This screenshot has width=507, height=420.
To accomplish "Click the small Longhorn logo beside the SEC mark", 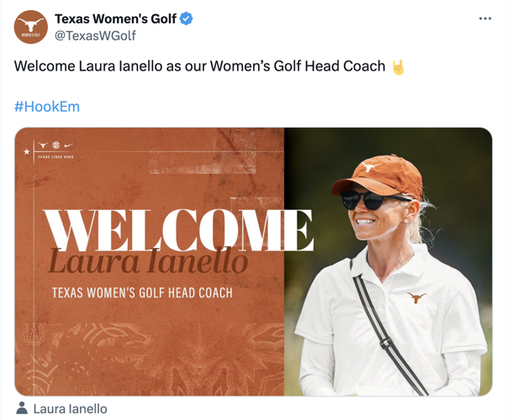I will pyautogui.click(x=43, y=145).
